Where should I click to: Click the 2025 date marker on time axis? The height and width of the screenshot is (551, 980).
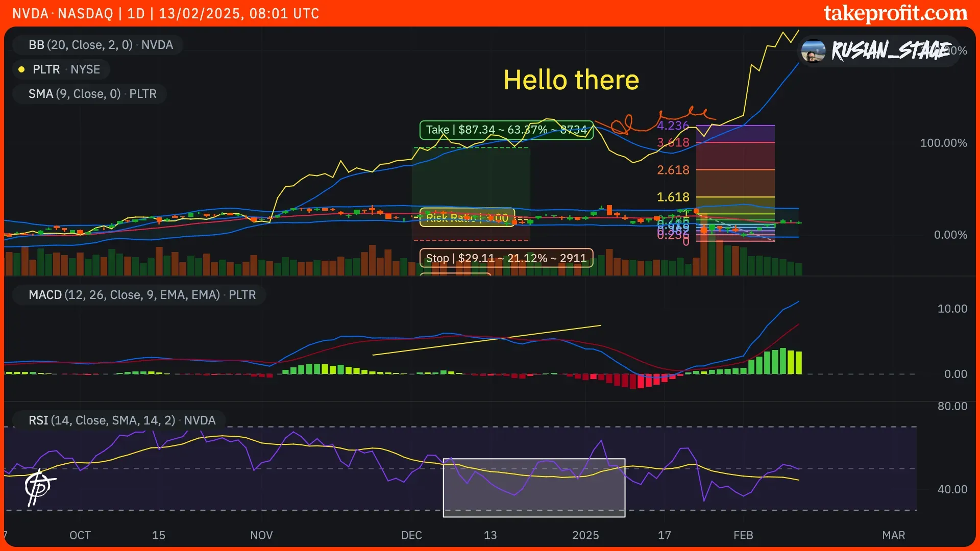click(585, 535)
